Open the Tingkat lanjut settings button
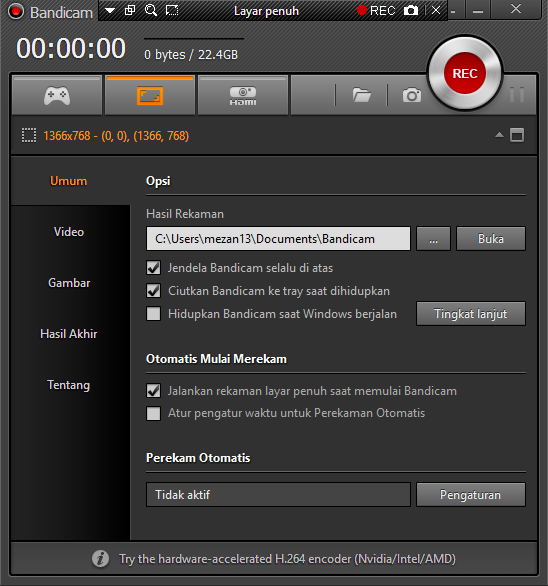This screenshot has height=586, width=548. pos(471,314)
